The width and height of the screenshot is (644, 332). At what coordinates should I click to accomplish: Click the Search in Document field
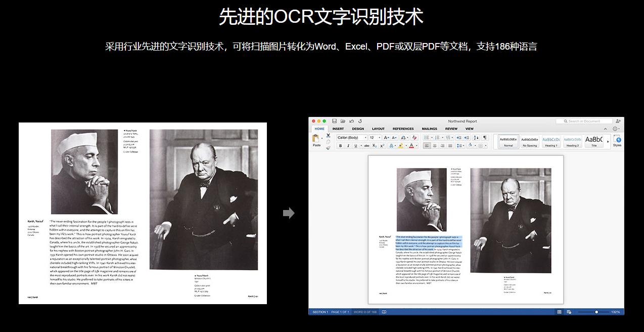pos(584,121)
